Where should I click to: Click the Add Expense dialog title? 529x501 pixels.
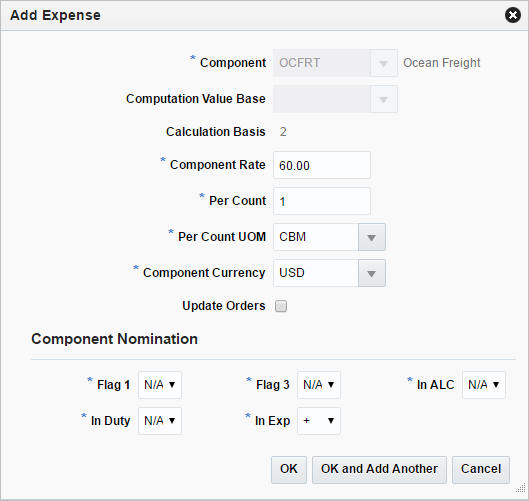(x=55, y=16)
